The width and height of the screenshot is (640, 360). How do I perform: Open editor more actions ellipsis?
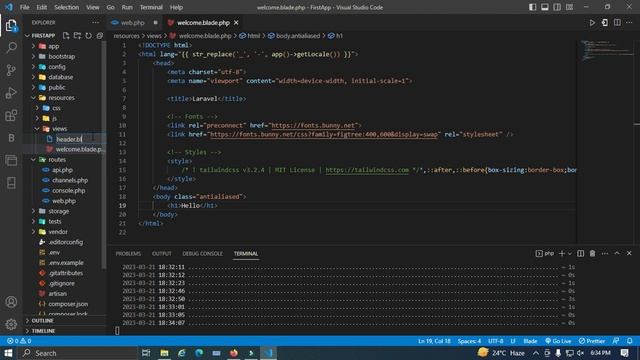(629, 22)
